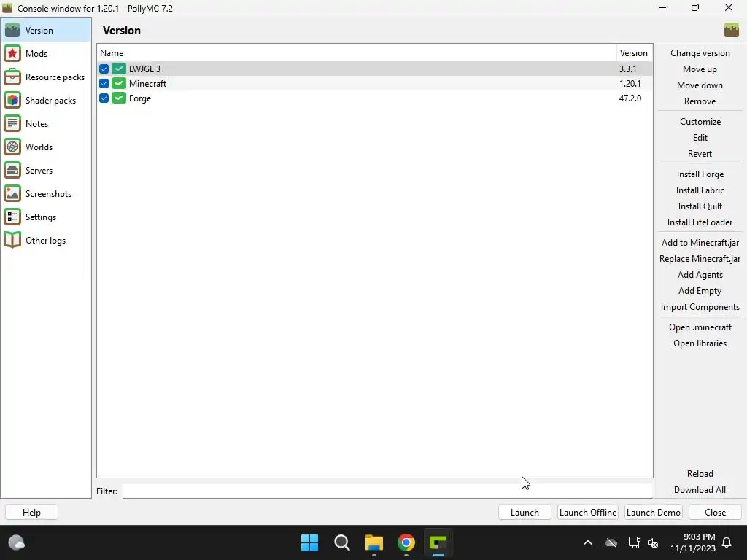
Task: Click Install Forge
Action: 700,174
